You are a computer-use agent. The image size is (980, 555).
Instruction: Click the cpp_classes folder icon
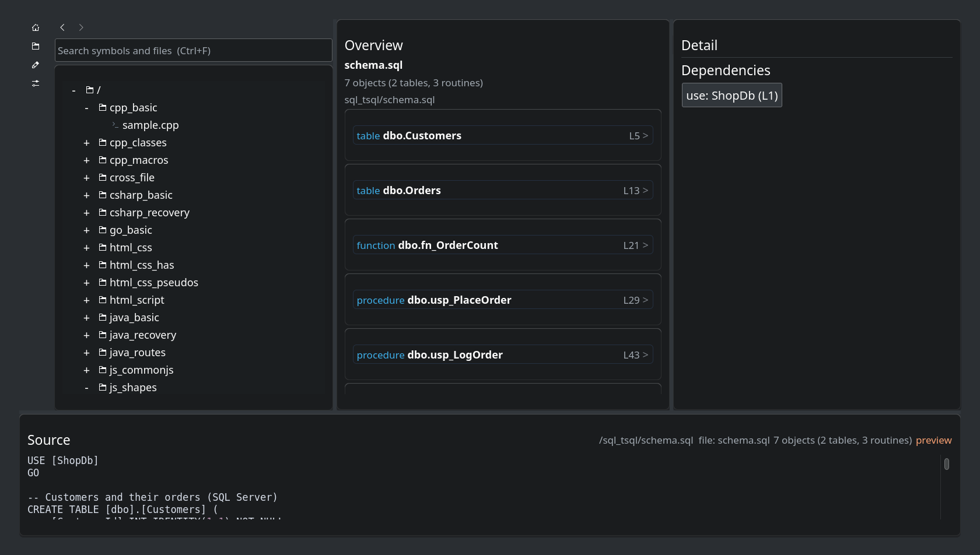coord(103,142)
